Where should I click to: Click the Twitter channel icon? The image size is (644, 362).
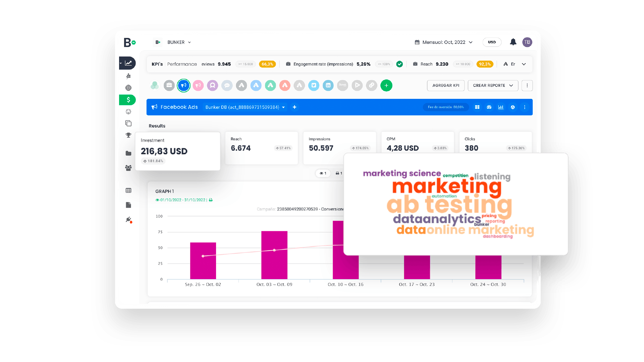[x=314, y=85]
